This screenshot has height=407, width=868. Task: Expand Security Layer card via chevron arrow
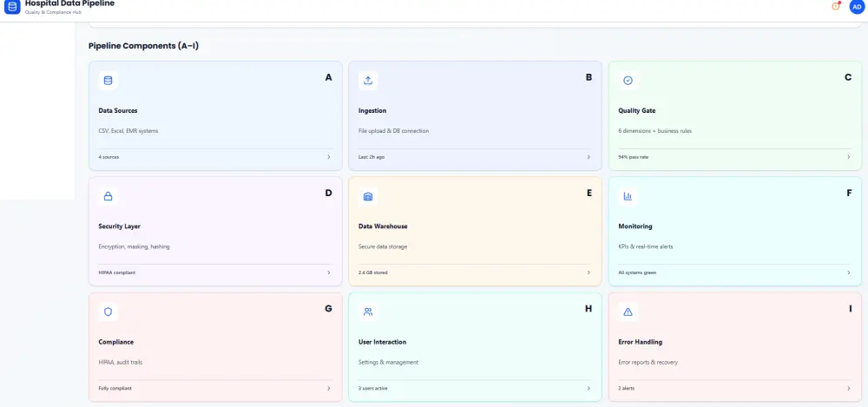pyautogui.click(x=328, y=273)
